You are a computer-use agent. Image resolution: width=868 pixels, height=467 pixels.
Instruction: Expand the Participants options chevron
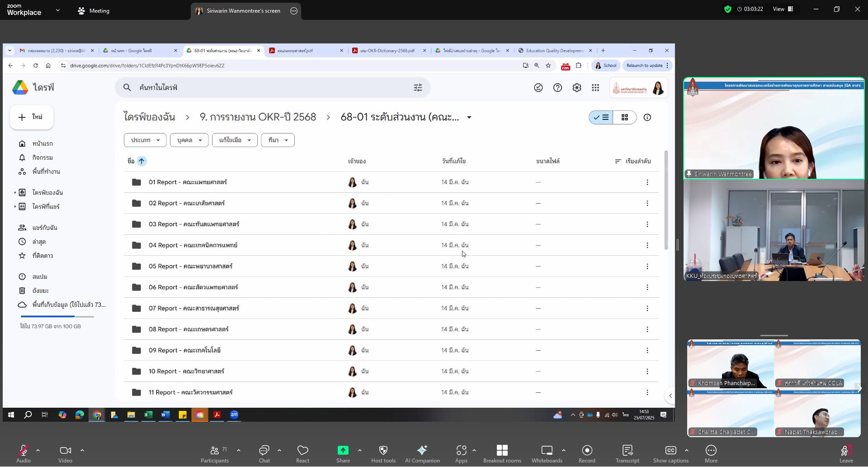[239, 451]
